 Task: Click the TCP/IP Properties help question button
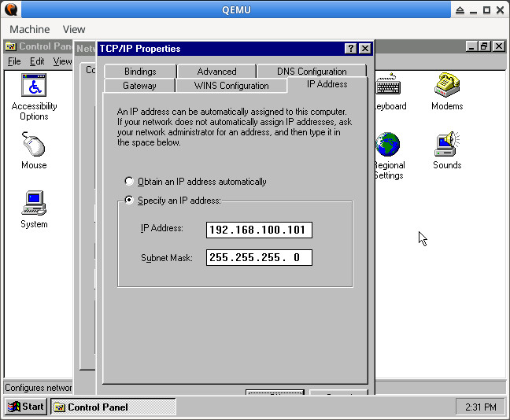pos(350,49)
